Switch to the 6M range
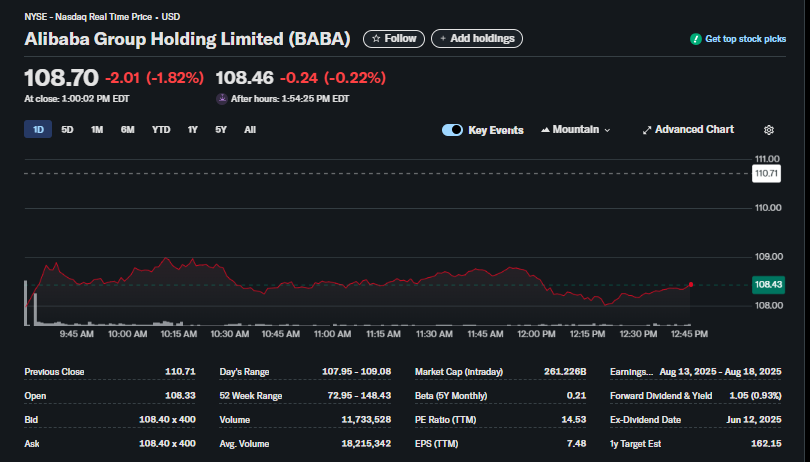Image resolution: width=810 pixels, height=462 pixels. [128, 130]
